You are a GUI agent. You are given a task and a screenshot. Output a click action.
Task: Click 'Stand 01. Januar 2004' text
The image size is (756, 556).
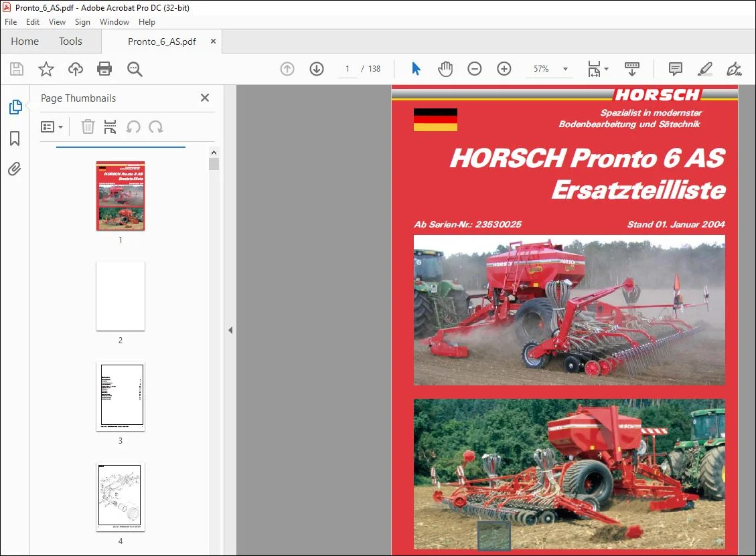point(676,224)
